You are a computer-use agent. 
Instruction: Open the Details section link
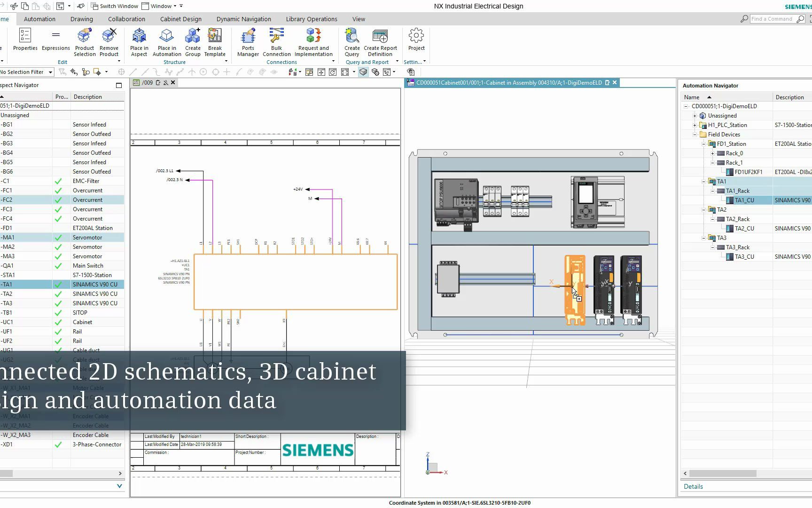693,486
